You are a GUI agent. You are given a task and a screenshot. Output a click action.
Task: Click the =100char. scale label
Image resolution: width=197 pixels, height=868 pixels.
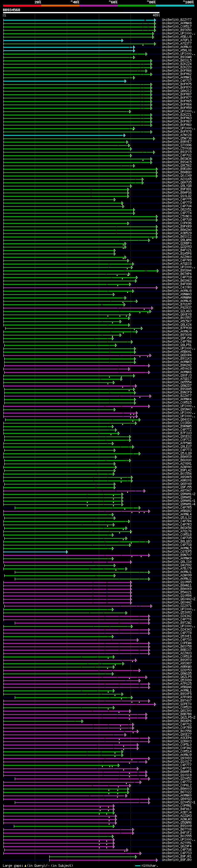[x=149, y=865]
